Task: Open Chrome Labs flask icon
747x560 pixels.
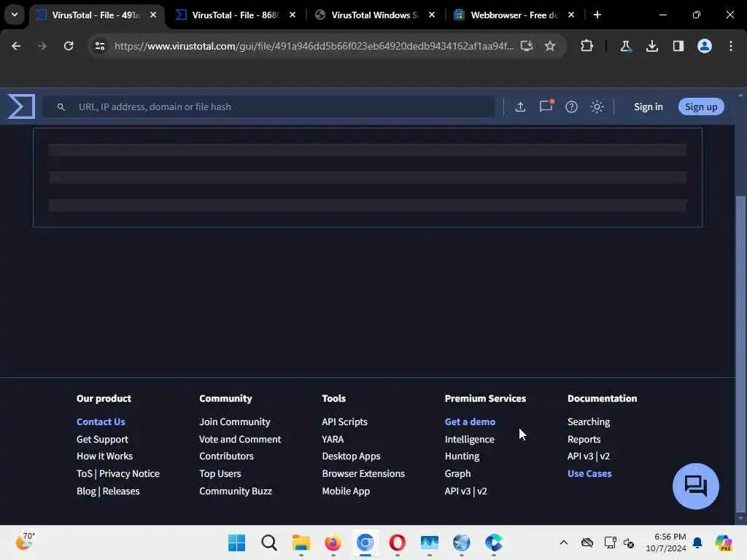Action: tap(625, 46)
